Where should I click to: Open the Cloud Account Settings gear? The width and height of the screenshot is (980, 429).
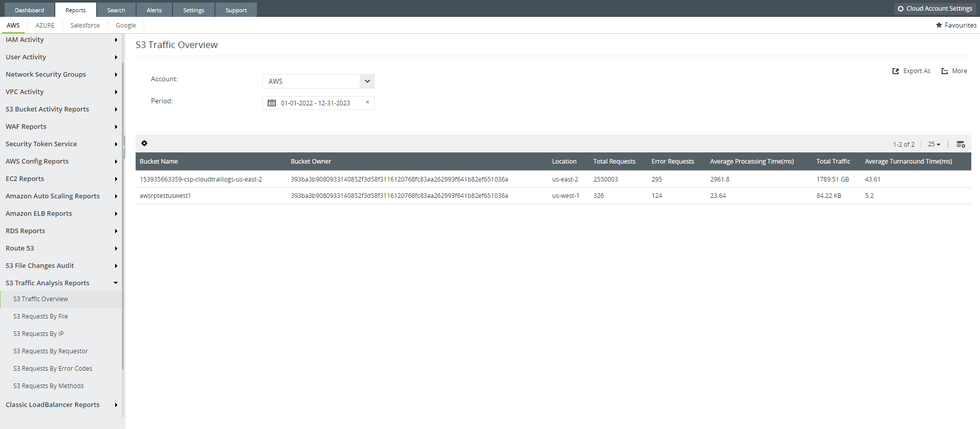point(901,9)
